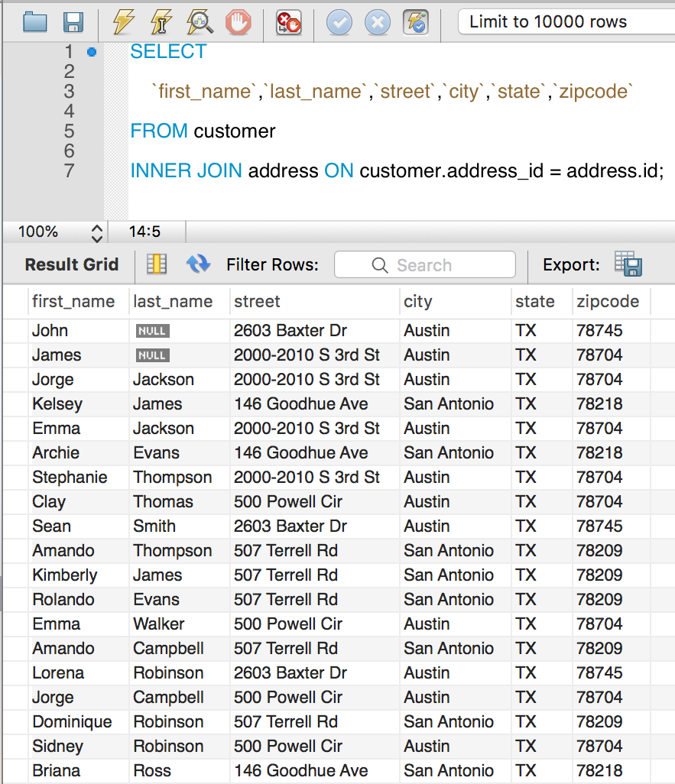675x784 pixels.
Task: Export results using the grid save icon
Action: pyautogui.click(x=628, y=264)
